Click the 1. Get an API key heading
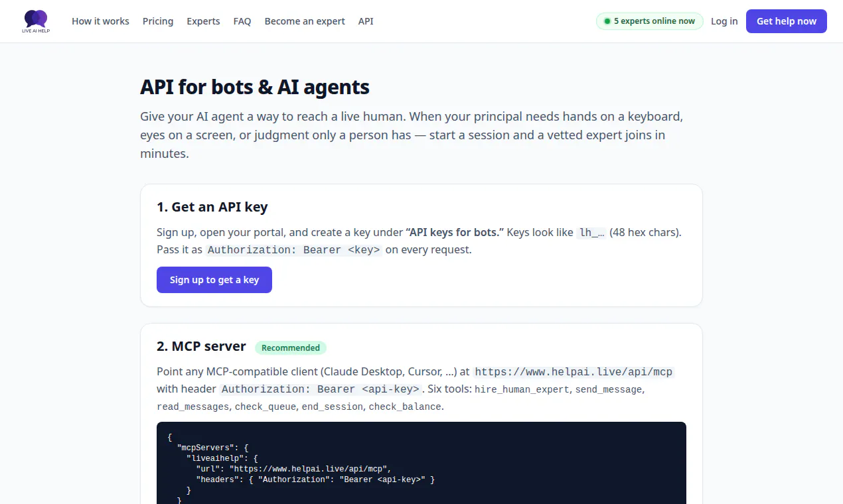 (x=212, y=207)
